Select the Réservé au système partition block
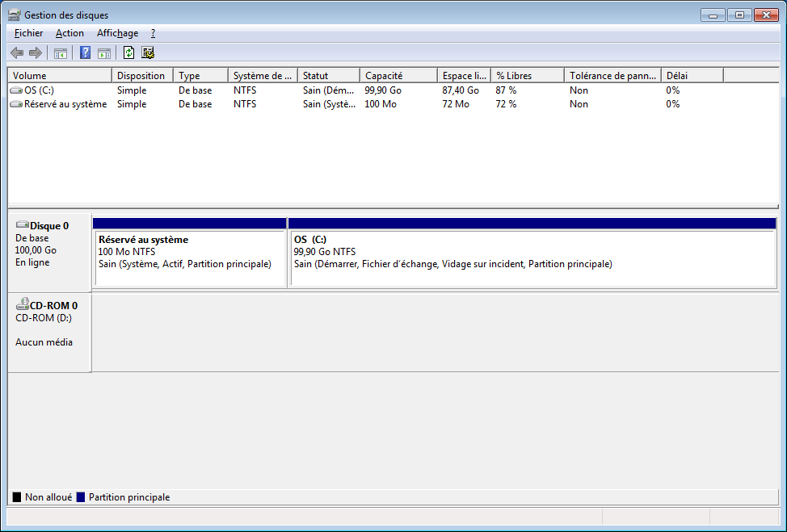This screenshot has height=532, width=787. pos(190,253)
